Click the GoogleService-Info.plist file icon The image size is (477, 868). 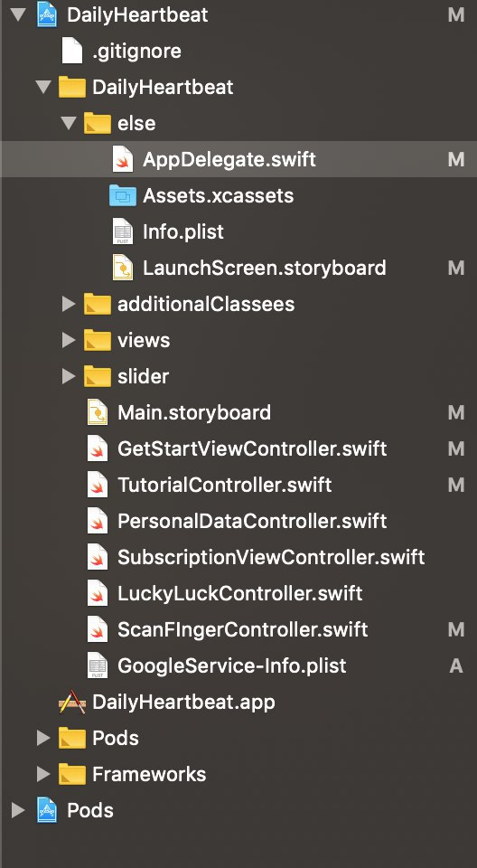pos(98,665)
